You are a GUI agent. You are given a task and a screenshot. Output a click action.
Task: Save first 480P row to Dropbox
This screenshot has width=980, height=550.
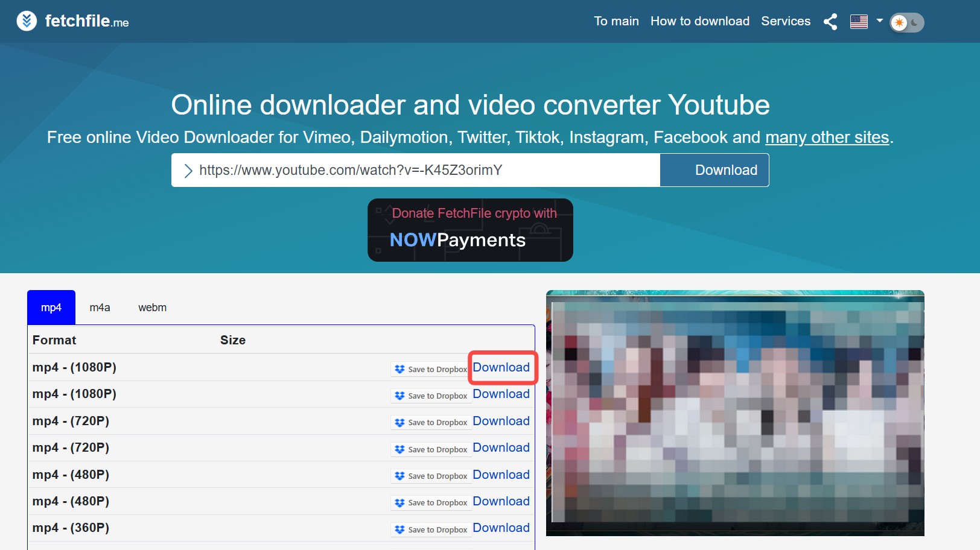tap(430, 476)
